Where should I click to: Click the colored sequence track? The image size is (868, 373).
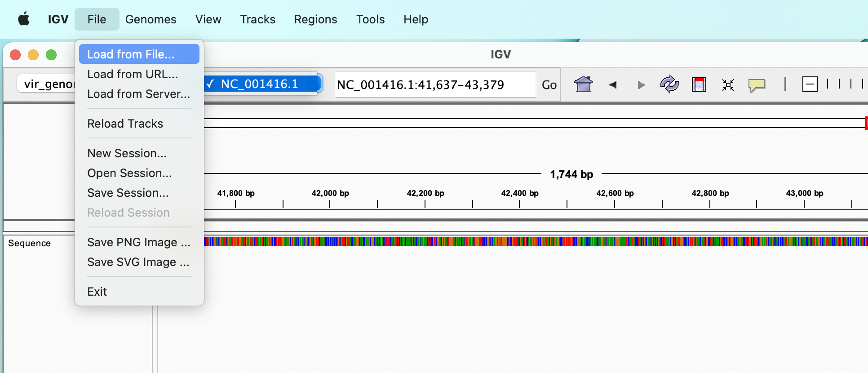(536, 242)
